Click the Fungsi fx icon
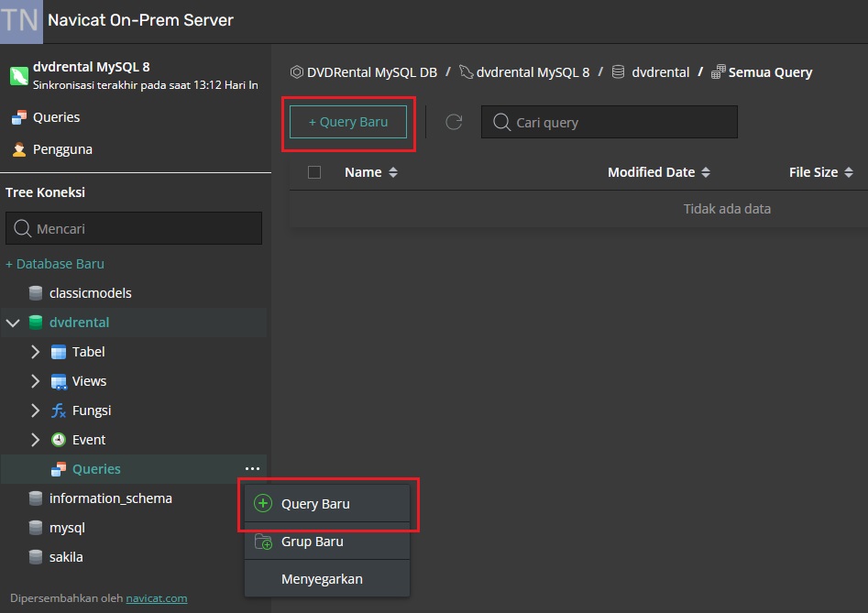 58,410
